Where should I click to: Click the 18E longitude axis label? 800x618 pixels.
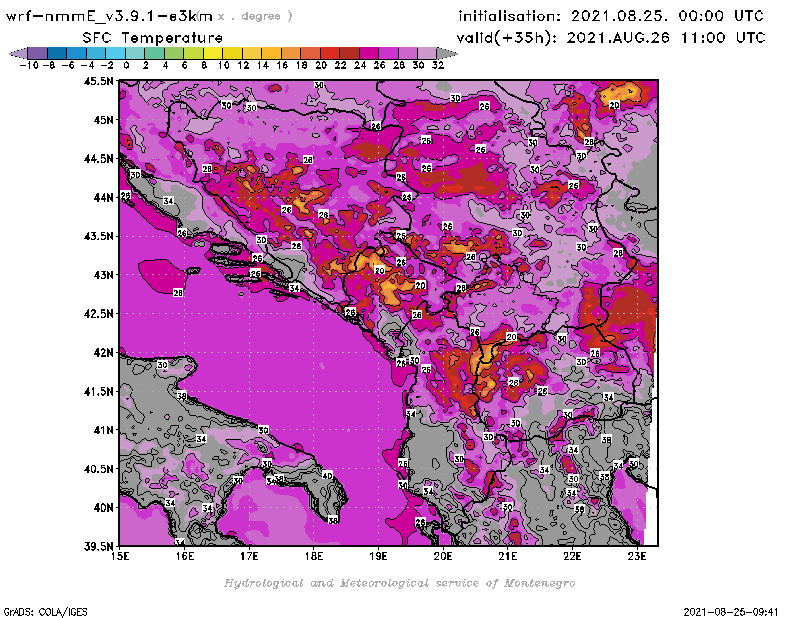coord(314,556)
